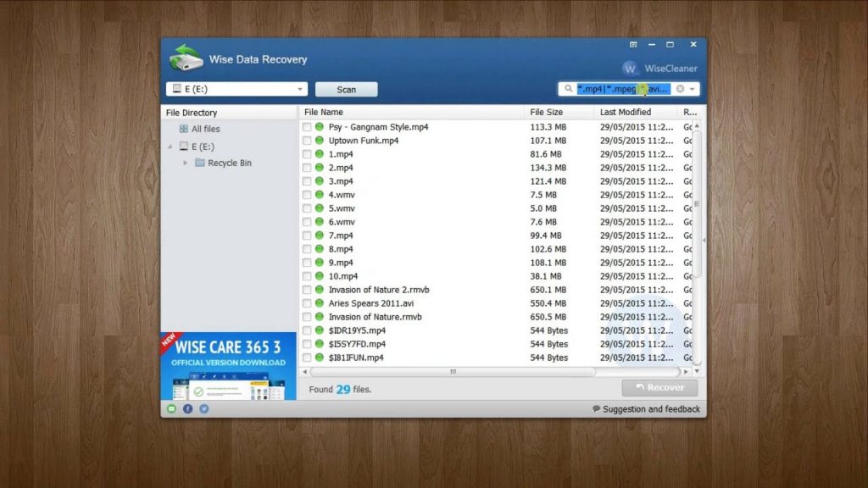
Task: Click the 134.3 MB file size cell
Action: click(x=548, y=168)
